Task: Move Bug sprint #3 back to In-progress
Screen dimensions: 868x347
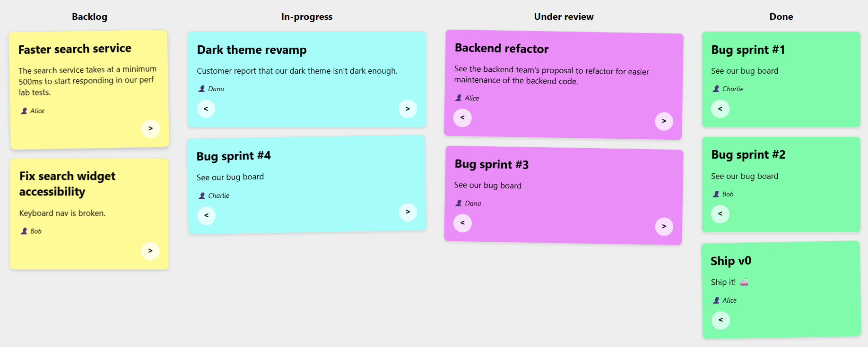Action: [462, 223]
